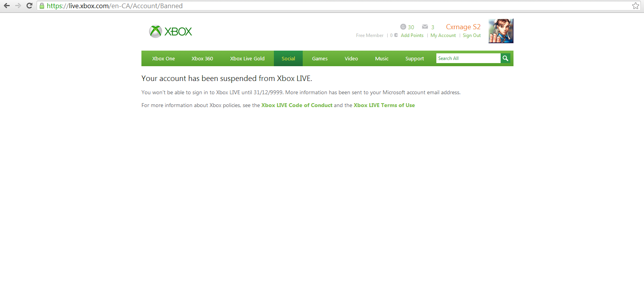Click the Cxrnage S2 gamertag
The width and height of the screenshot is (644, 292).
[463, 27]
